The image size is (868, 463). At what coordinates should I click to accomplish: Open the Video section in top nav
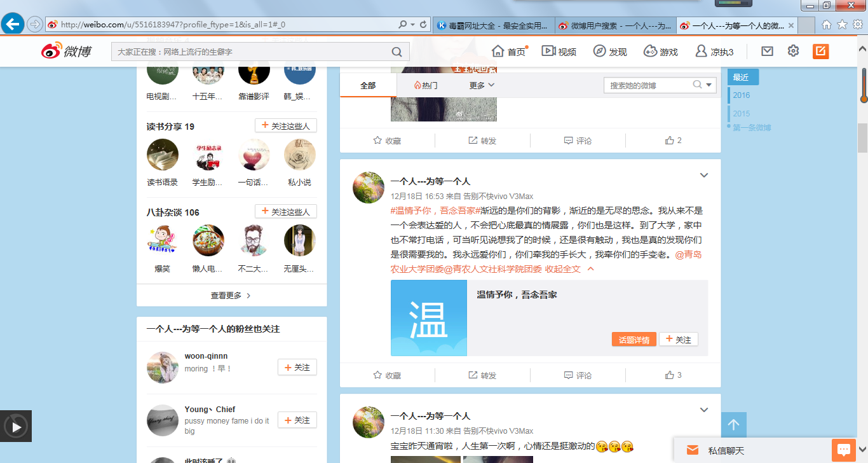[x=559, y=52]
